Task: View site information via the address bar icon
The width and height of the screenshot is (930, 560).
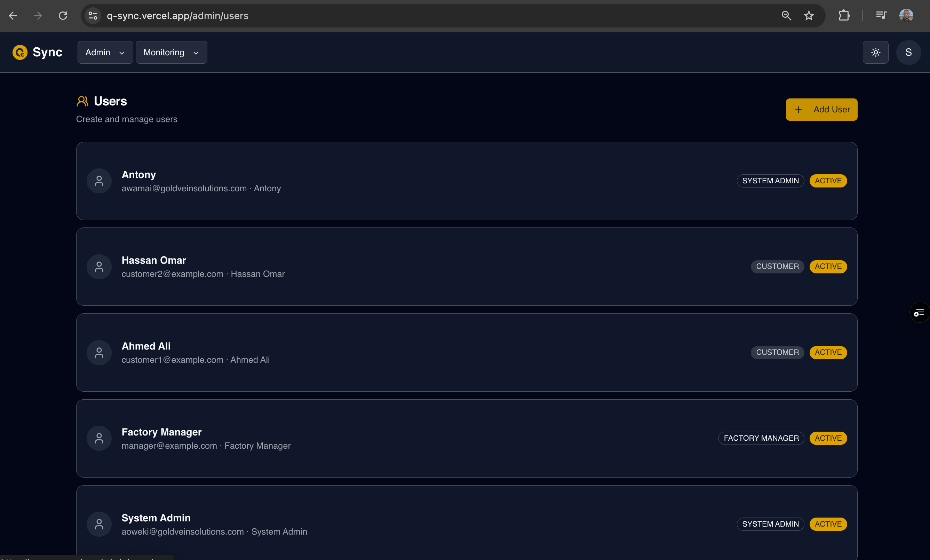Action: (93, 15)
